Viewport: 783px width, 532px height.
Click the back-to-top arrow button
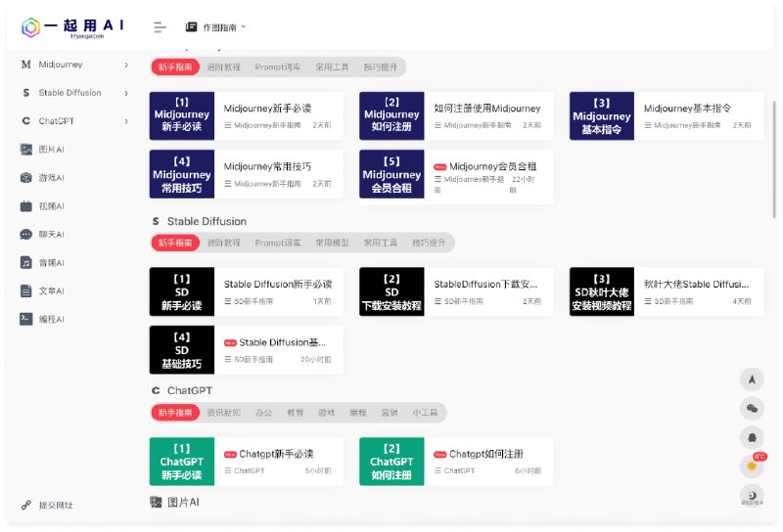[752, 379]
